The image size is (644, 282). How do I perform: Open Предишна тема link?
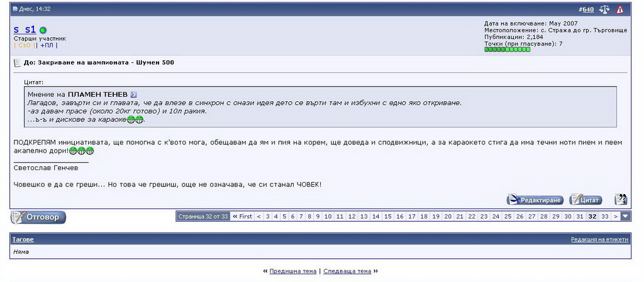293,271
